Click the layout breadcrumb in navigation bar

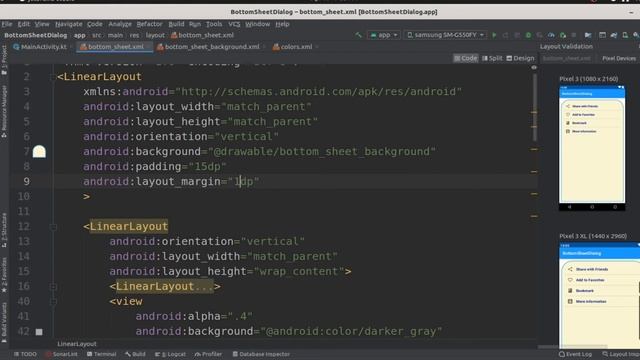155,35
